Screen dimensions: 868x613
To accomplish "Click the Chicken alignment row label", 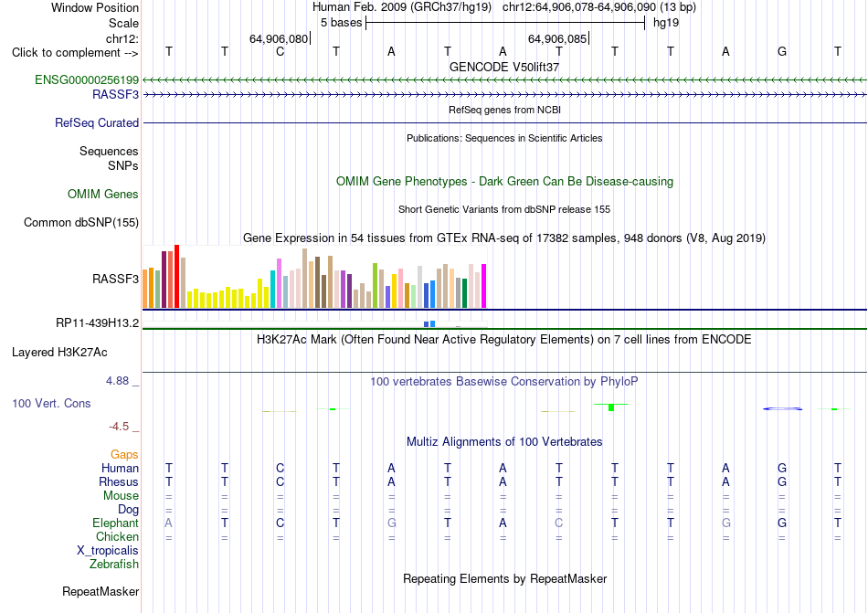I will click(x=117, y=536).
